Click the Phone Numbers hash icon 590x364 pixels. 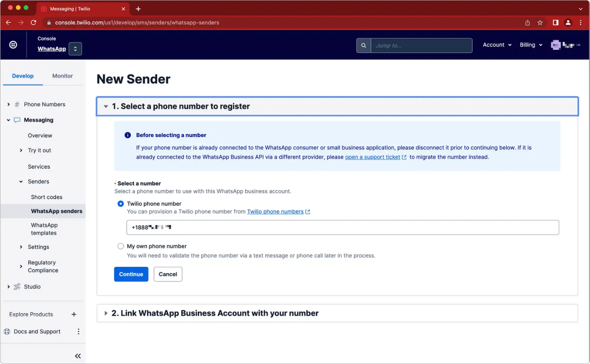(x=17, y=104)
